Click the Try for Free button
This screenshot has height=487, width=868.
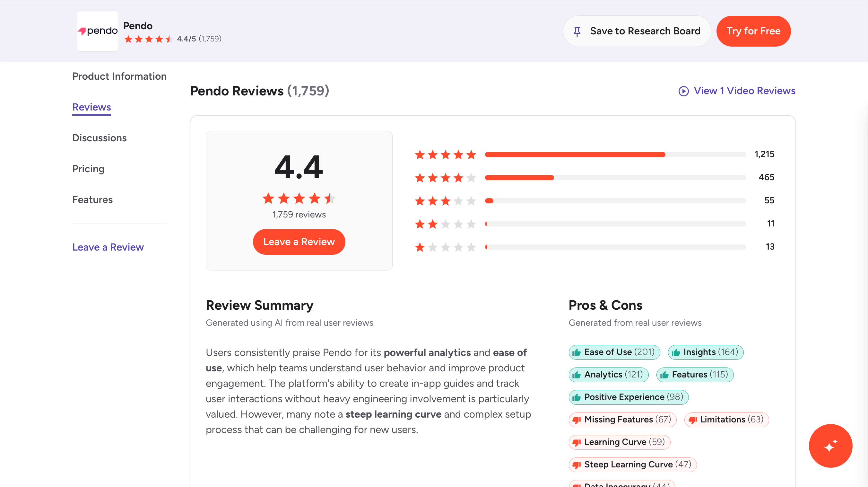coord(753,31)
